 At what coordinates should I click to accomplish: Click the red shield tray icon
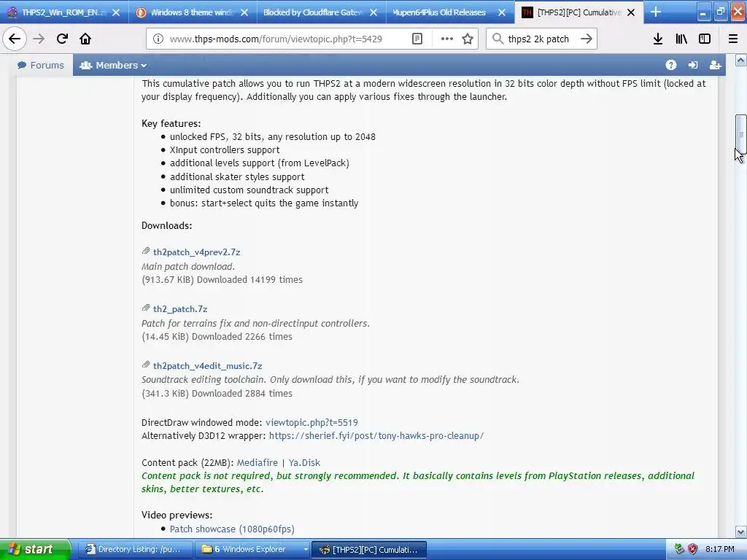[693, 549]
